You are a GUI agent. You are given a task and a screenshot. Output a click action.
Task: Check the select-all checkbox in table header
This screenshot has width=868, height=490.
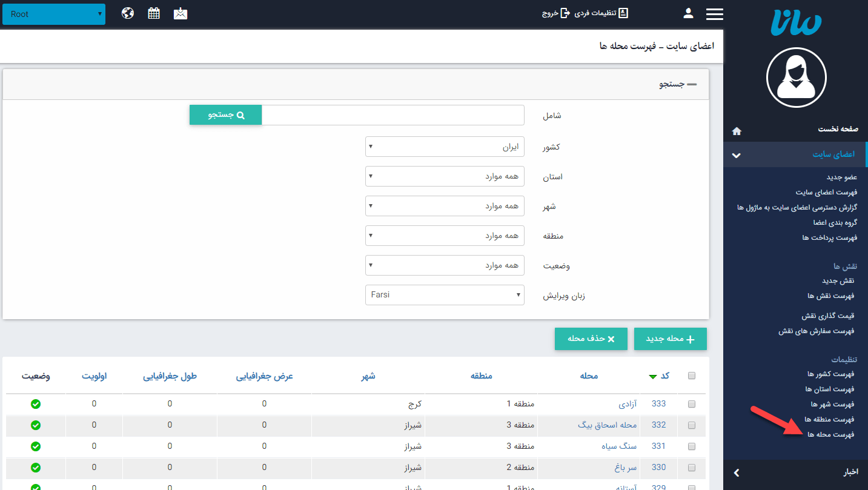click(x=692, y=376)
